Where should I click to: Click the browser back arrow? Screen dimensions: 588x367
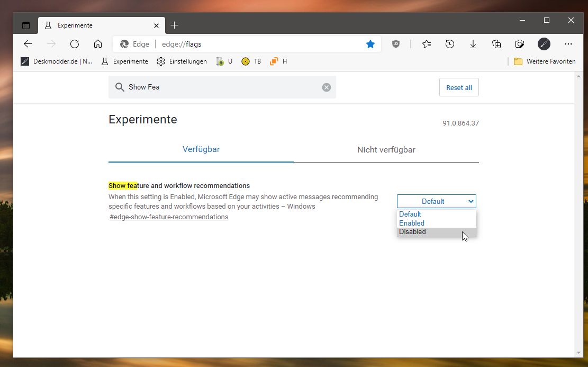click(28, 44)
